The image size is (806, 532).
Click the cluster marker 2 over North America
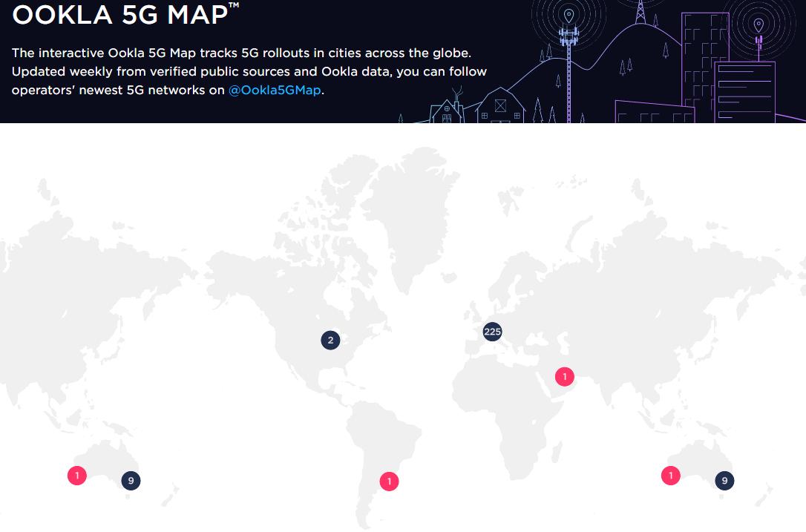[330, 340]
